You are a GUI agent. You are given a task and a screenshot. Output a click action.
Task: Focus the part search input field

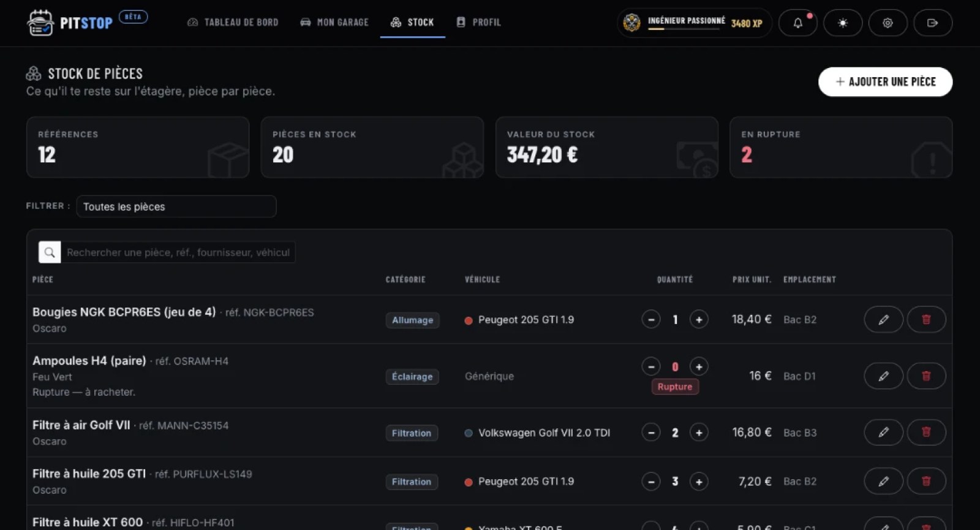click(178, 252)
